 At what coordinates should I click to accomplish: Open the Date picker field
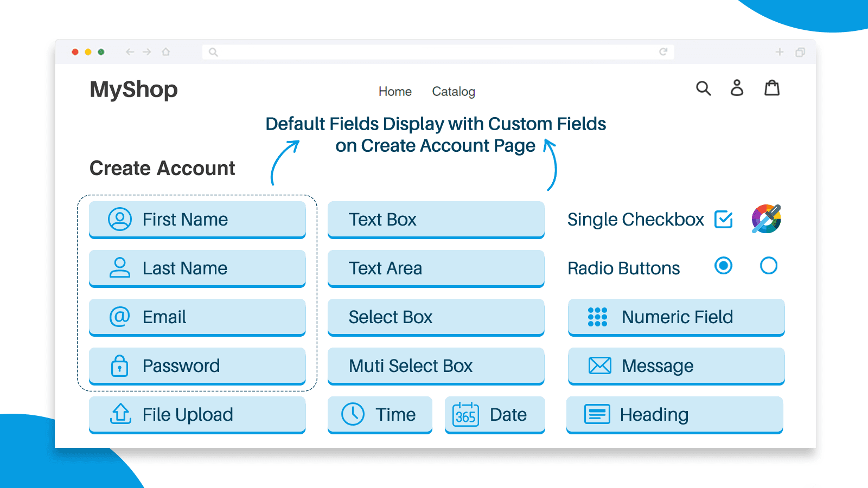point(494,415)
